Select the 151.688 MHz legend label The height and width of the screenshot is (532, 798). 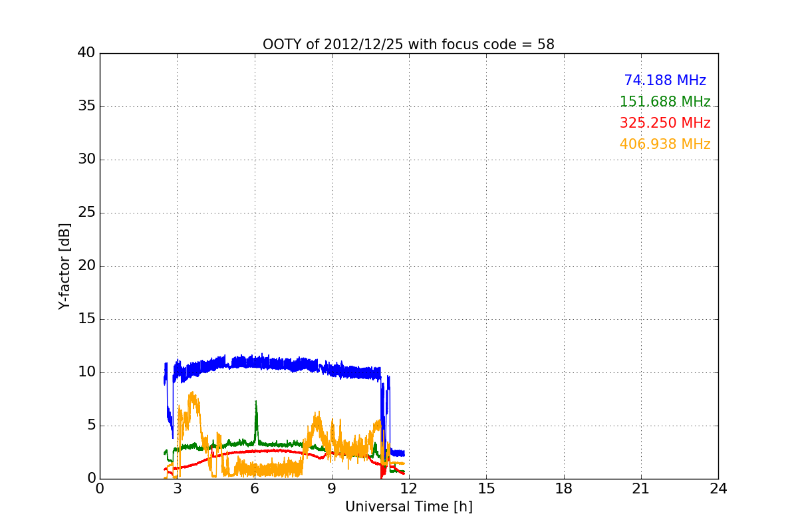[665, 102]
